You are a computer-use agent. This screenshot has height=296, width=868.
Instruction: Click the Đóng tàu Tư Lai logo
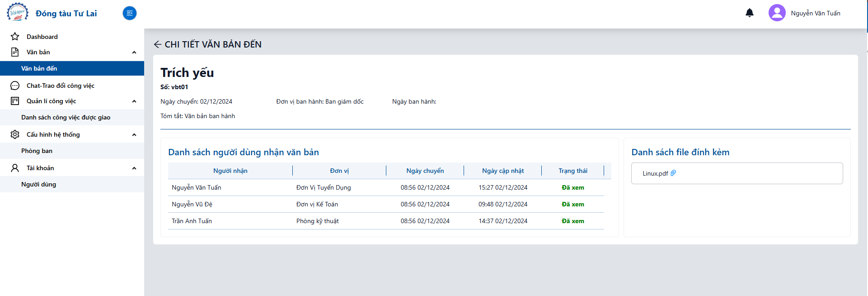[x=18, y=12]
